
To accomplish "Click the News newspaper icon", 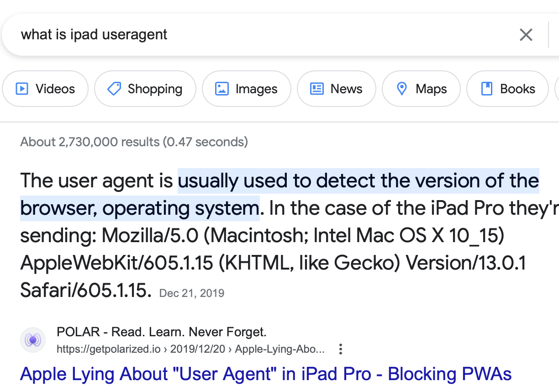I will 316,89.
